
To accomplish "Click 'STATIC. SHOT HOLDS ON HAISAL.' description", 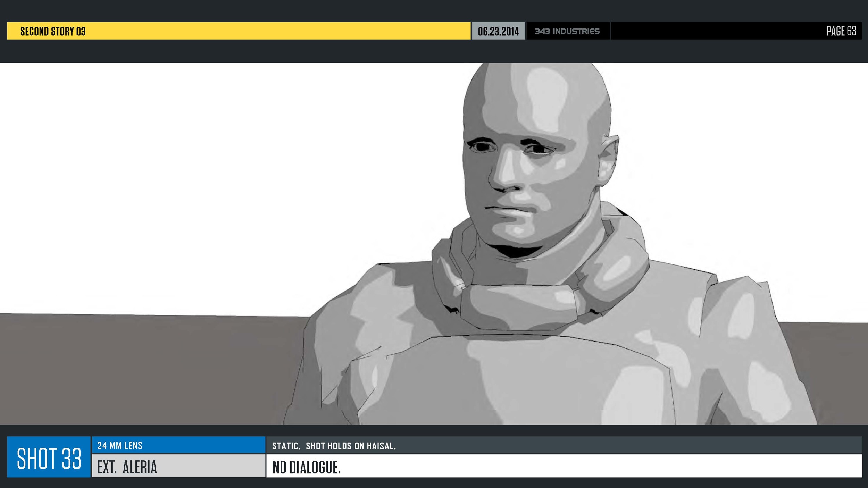I will pyautogui.click(x=334, y=446).
